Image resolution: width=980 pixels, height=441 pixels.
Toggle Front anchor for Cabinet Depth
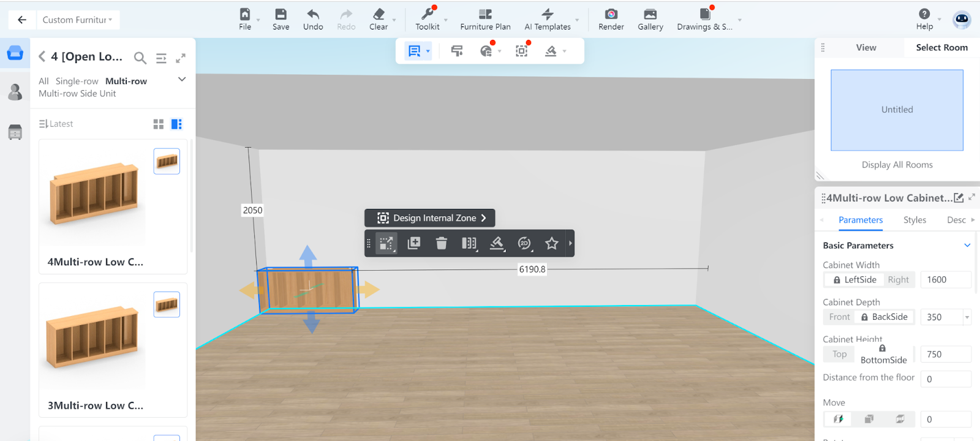click(839, 317)
